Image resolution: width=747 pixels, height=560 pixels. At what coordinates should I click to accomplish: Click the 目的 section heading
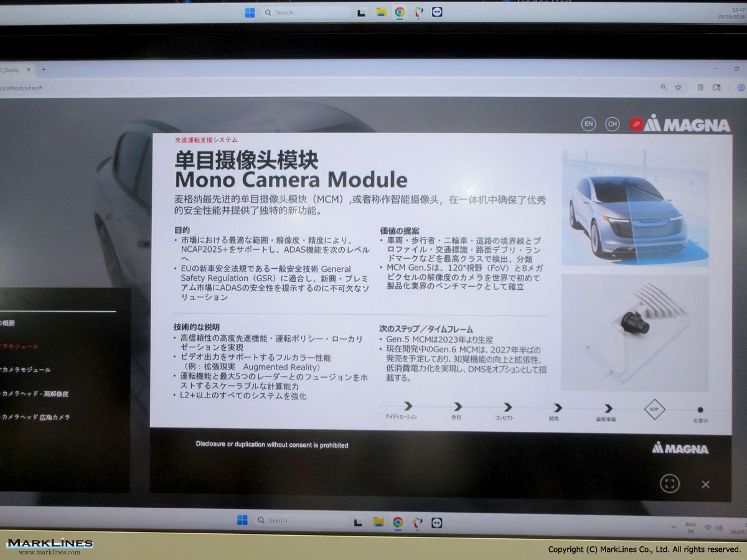coord(182,230)
